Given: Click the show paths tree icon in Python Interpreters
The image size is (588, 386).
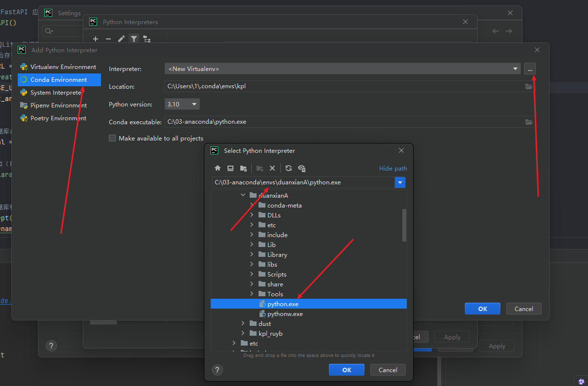Looking at the screenshot, I should pos(147,39).
